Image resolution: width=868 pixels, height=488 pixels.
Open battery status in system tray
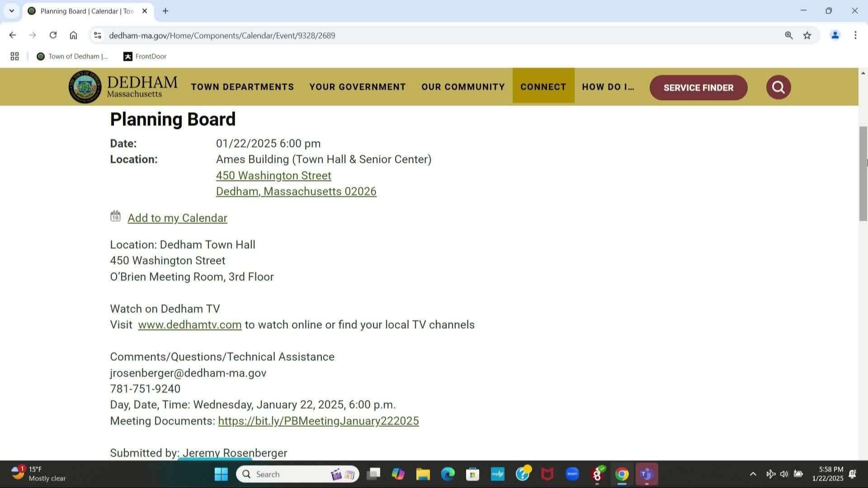click(798, 474)
